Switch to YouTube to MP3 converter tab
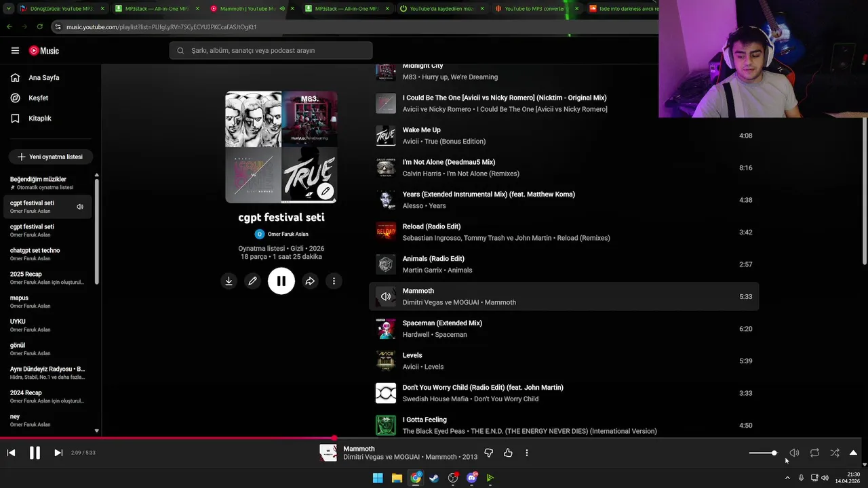Image resolution: width=868 pixels, height=488 pixels. tap(536, 9)
